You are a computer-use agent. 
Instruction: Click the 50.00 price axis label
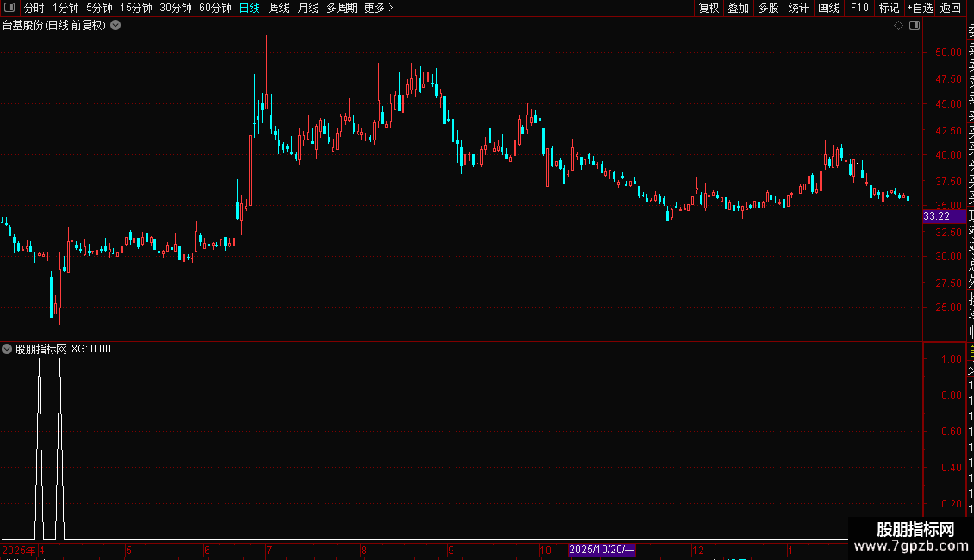click(x=948, y=53)
